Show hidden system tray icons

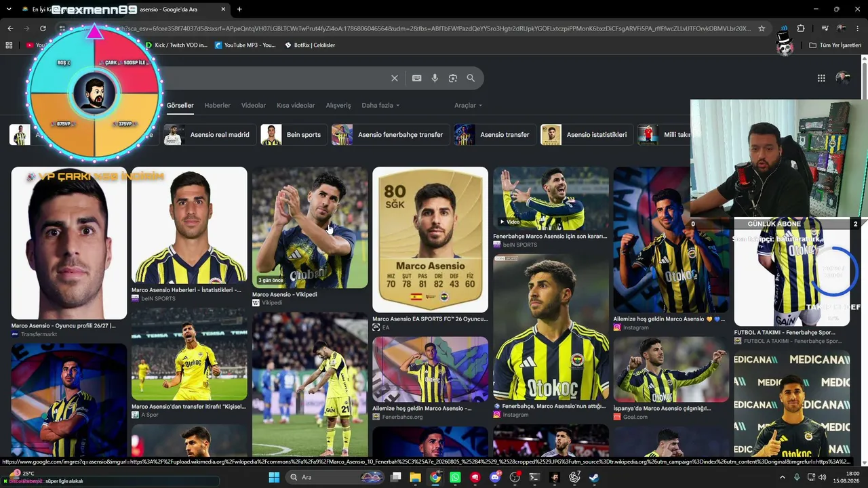(x=782, y=477)
